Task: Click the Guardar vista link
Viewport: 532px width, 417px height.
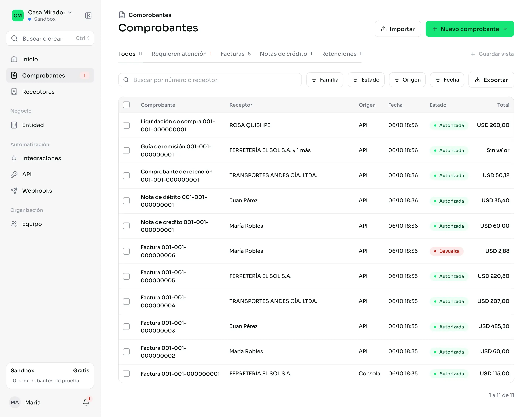Action: (x=492, y=54)
